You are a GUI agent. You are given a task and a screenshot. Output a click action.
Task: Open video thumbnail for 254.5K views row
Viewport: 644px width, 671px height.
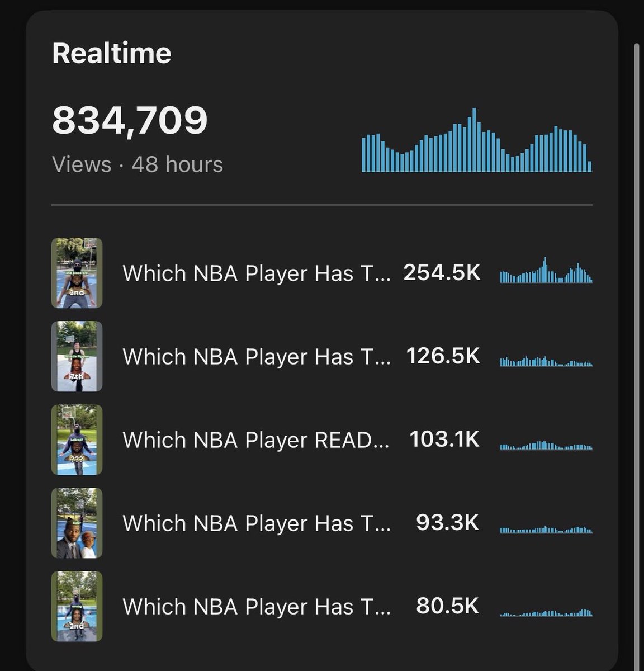click(x=77, y=273)
